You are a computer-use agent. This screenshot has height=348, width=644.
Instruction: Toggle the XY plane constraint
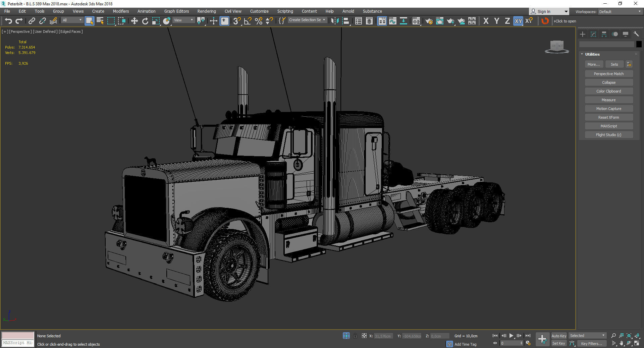tap(518, 21)
